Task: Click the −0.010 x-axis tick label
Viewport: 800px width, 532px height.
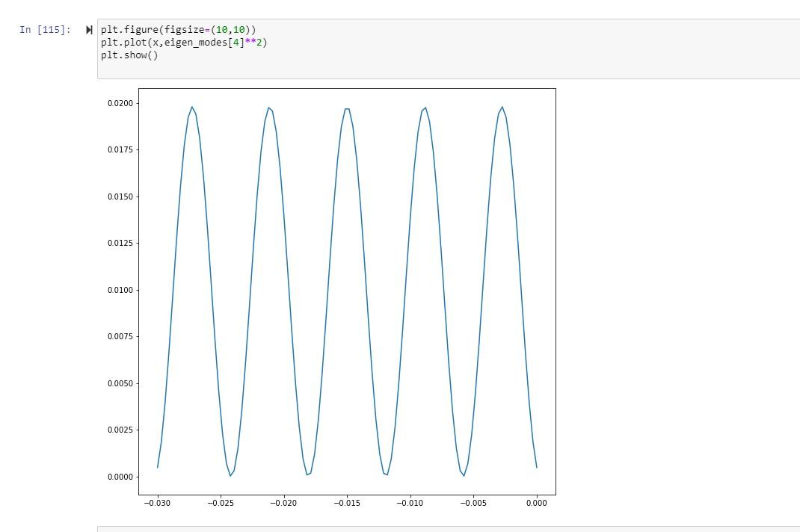Action: coord(410,503)
